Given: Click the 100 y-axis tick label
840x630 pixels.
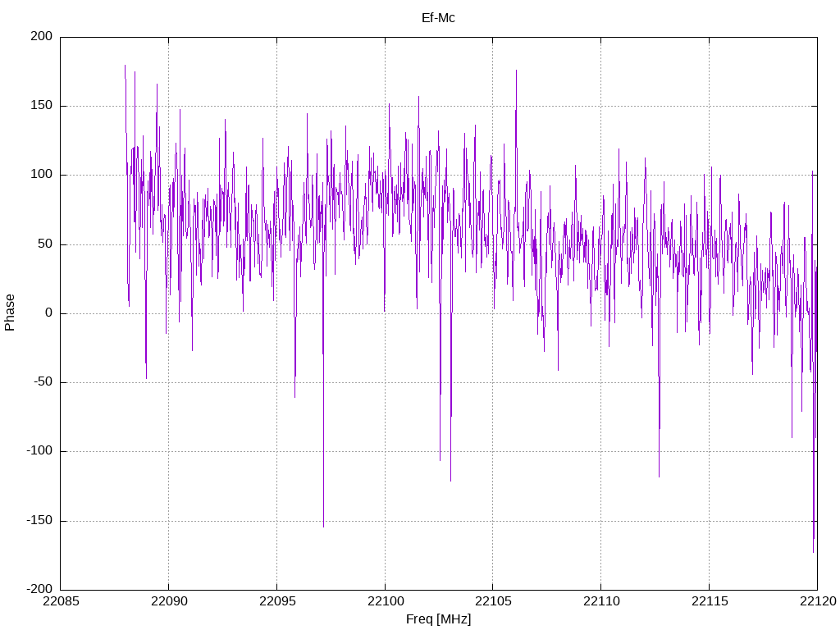Looking at the screenshot, I should click(42, 175).
